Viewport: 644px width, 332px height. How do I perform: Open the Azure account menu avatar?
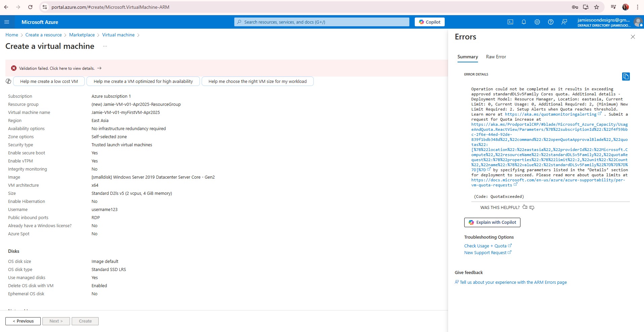click(x=638, y=22)
